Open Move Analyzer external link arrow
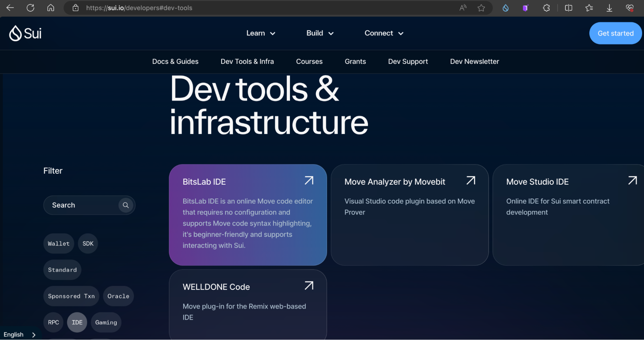The height and width of the screenshot is (340, 644). pos(471,180)
